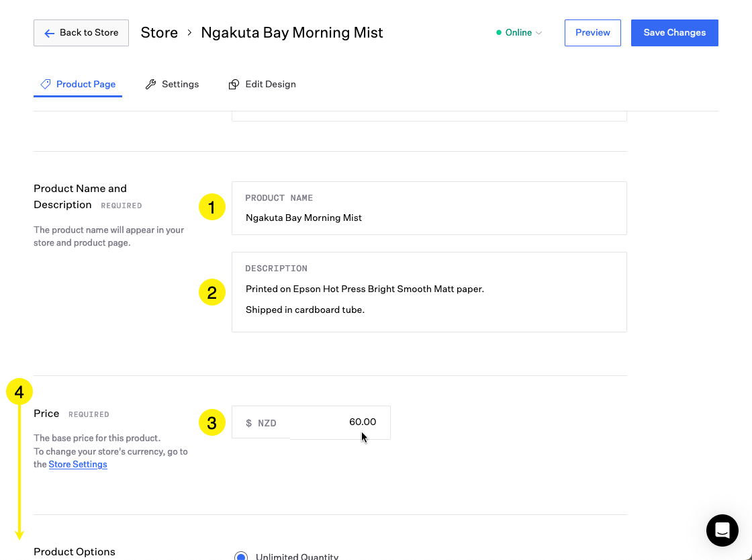752x560 pixels.
Task: Click yellow step marker number 1
Action: pyautogui.click(x=212, y=207)
